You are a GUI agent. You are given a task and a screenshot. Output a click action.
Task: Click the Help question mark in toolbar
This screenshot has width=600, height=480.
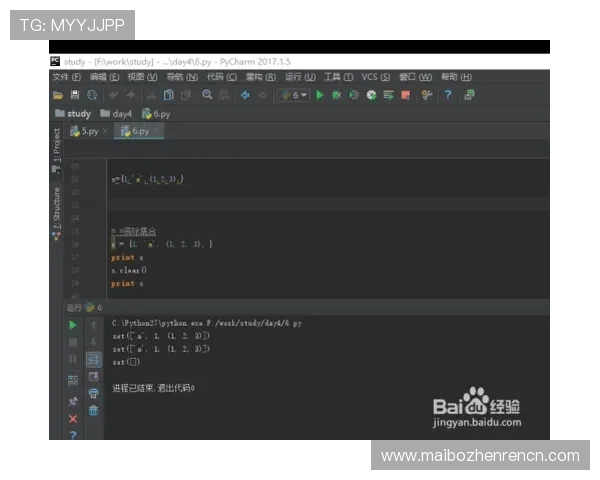(448, 95)
